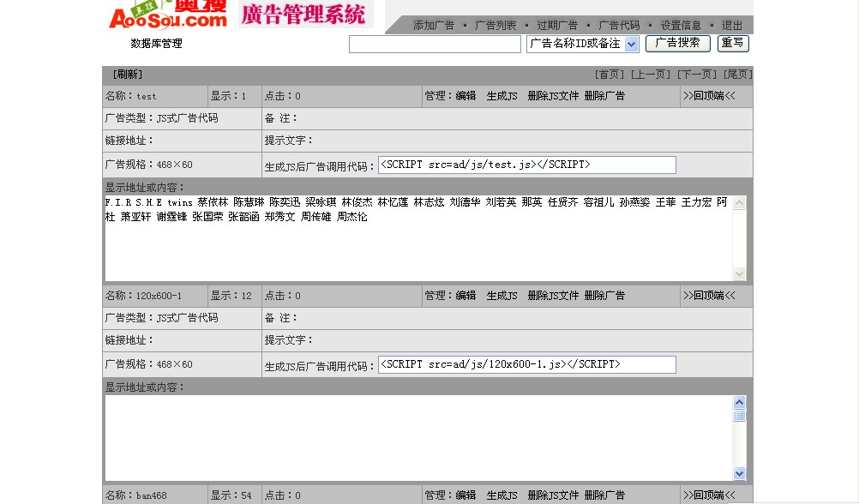Click scroll down arrow of test content textarea
This screenshot has width=859, height=504.
click(739, 273)
